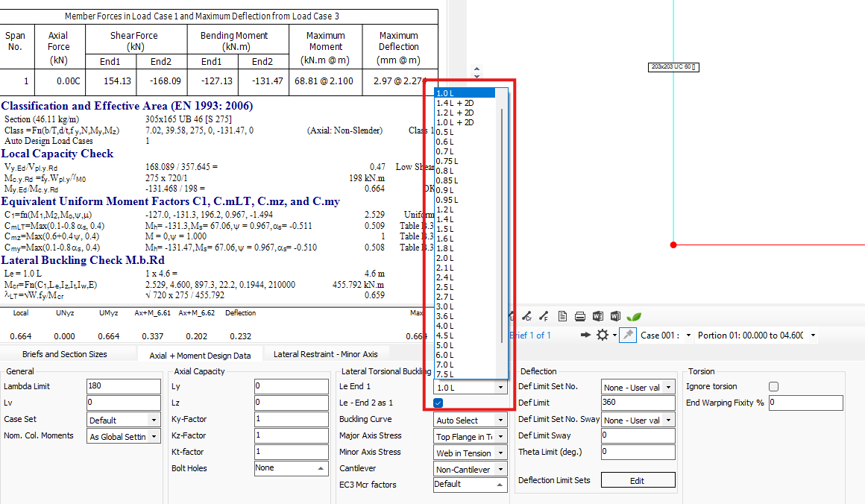Open the Case 001 dropdown
Screen dimensions: 865x504
tap(688, 336)
